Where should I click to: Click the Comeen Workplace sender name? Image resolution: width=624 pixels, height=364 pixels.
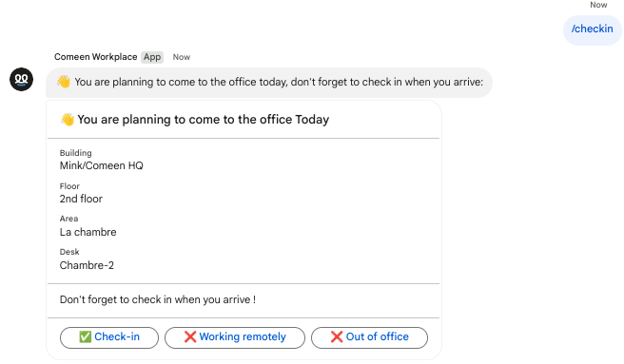click(x=95, y=57)
